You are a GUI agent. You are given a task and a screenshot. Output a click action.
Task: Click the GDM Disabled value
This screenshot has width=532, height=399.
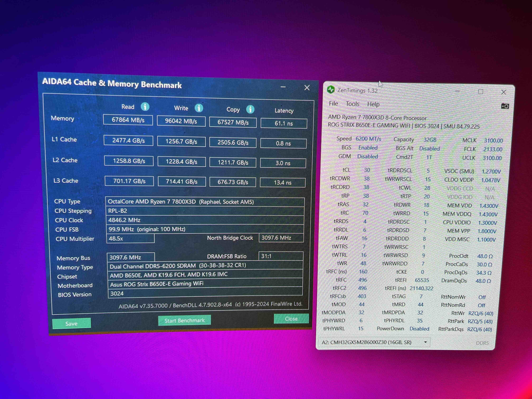pyautogui.click(x=367, y=156)
